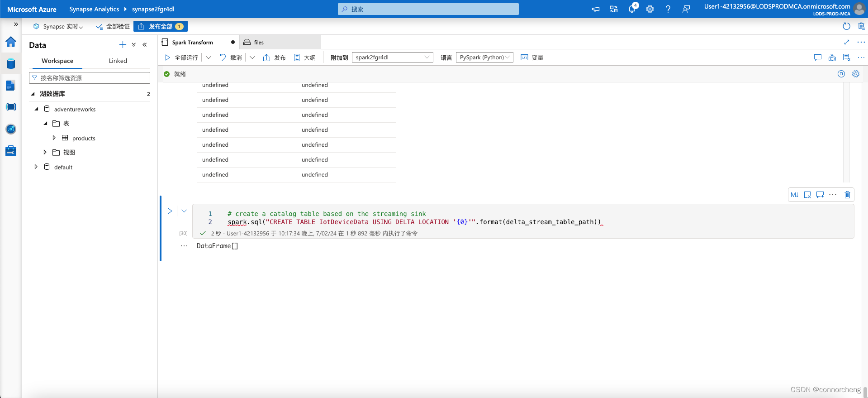The width and height of the screenshot is (868, 398).
Task: Open cell output options ellipsis
Action: [x=184, y=246]
